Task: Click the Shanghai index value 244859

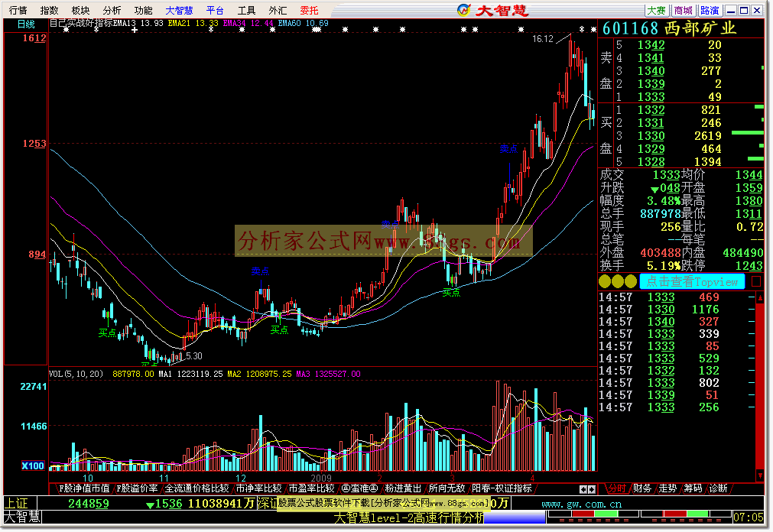Action: 88,504
